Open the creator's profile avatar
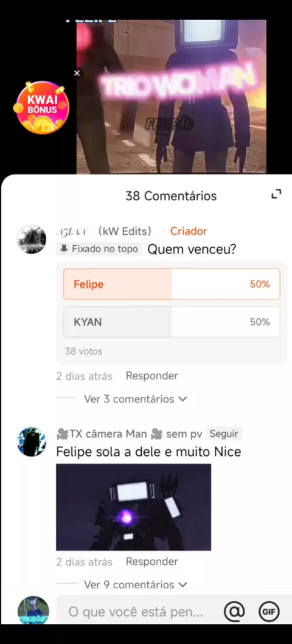This screenshot has width=292, height=644. 32,239
